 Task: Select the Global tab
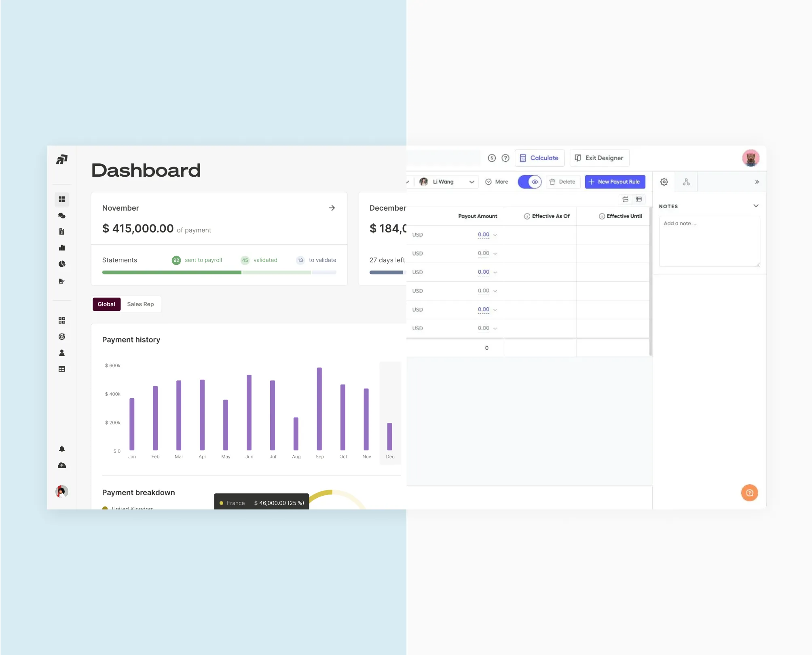[x=106, y=304]
